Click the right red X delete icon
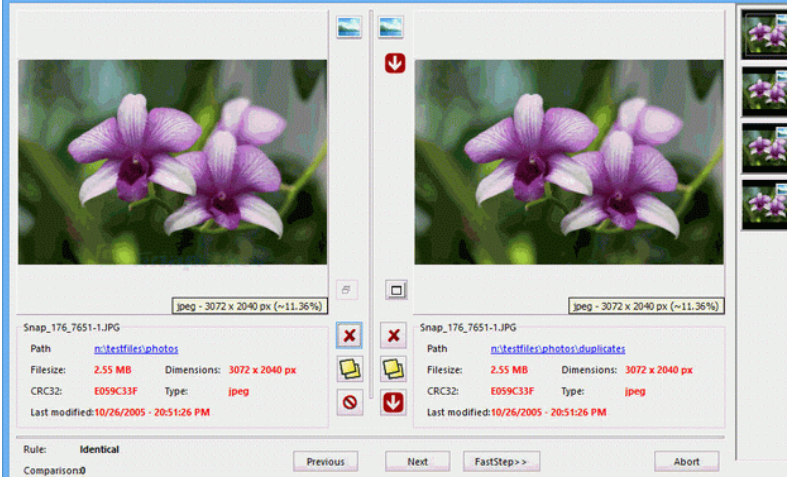The image size is (787, 477). click(394, 336)
